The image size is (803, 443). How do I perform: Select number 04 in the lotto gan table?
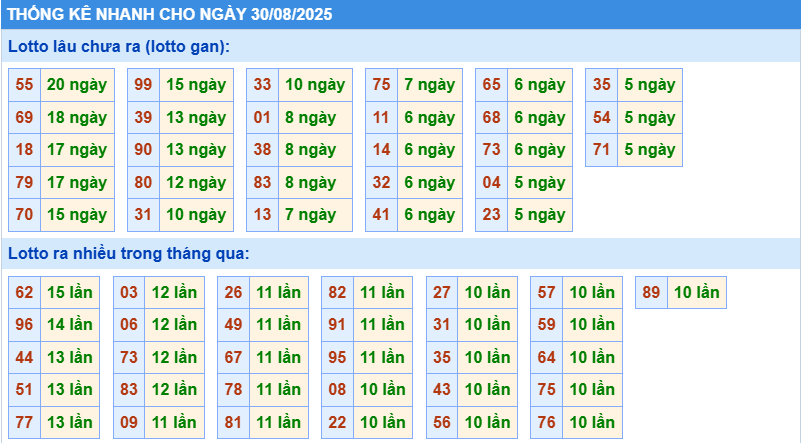click(x=492, y=182)
